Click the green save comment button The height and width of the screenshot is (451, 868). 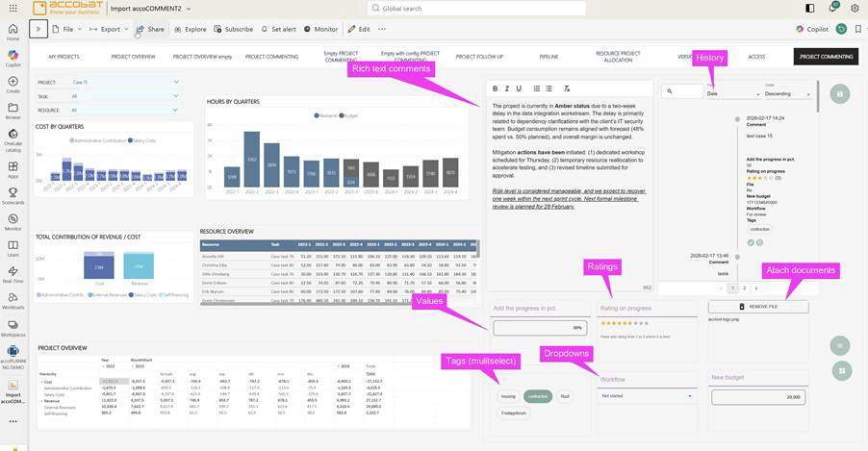point(840,94)
